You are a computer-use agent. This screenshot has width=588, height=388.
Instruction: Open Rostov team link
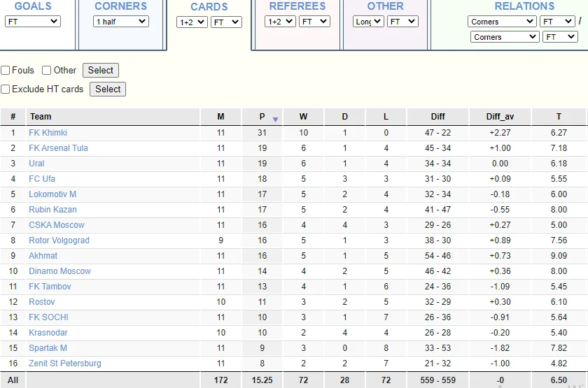pos(42,301)
